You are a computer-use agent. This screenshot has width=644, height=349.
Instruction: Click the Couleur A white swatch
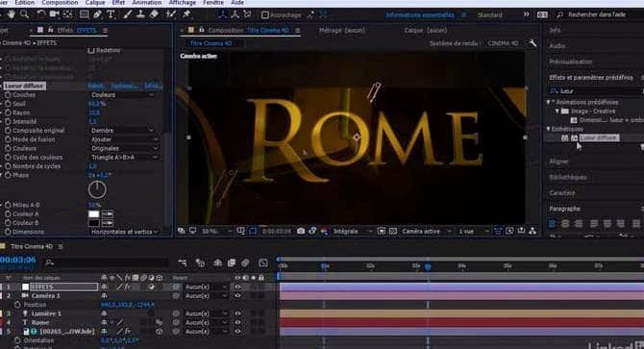93,213
